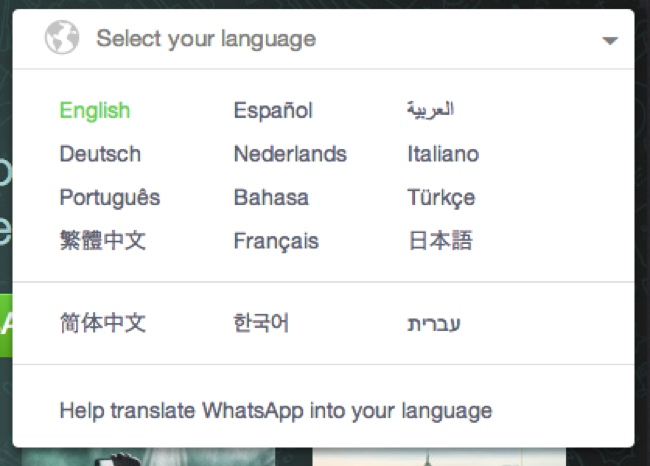Switch to Bahasa language
Viewport: 650px width, 466px height.
coord(272,197)
